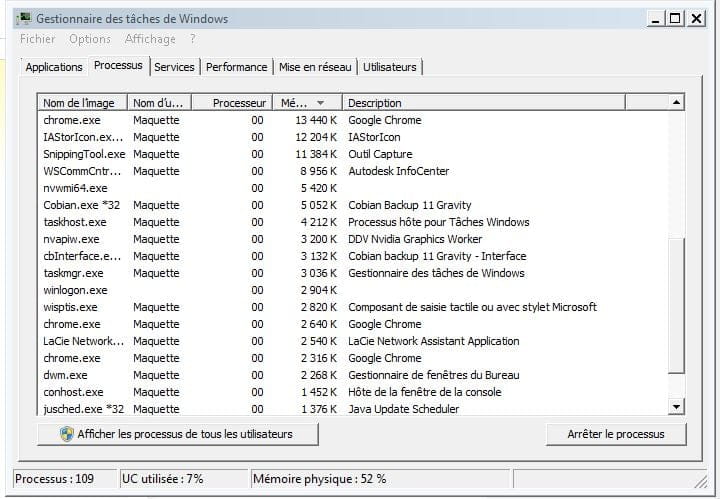Click Gestionnaire de fenêtres du Bureau description
The height and width of the screenshot is (499, 720).
pos(434,375)
